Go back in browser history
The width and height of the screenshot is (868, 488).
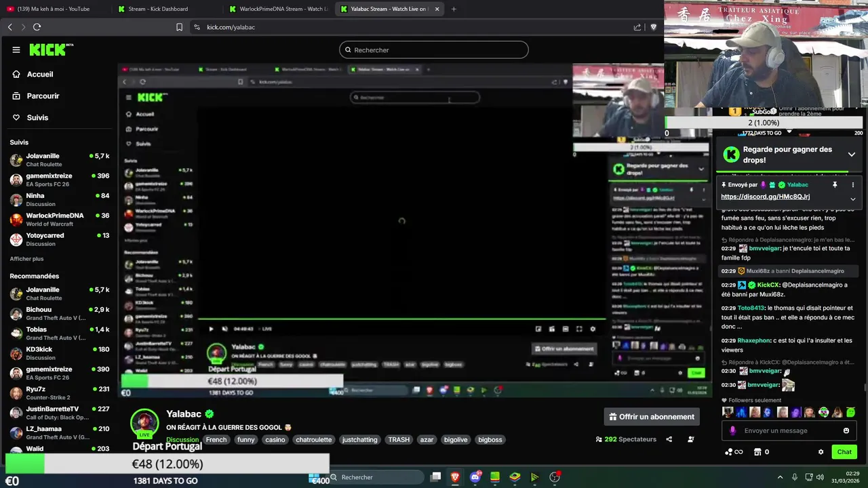click(x=9, y=27)
